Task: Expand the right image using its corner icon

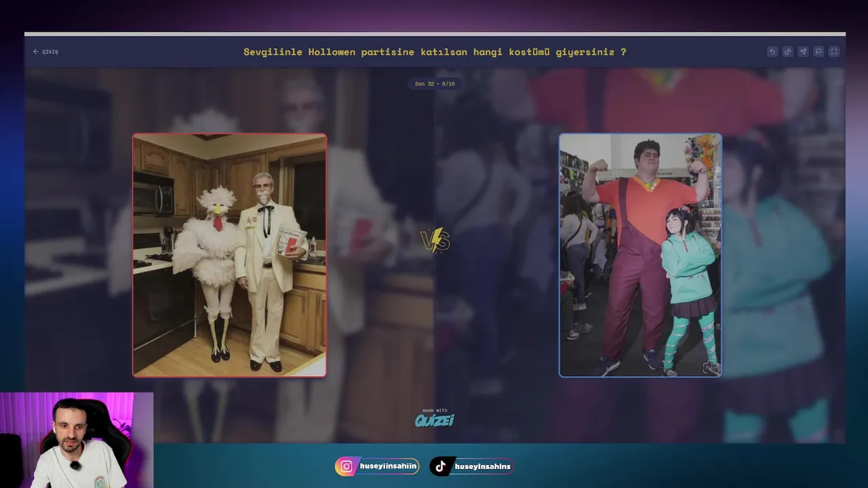Action: tap(711, 368)
